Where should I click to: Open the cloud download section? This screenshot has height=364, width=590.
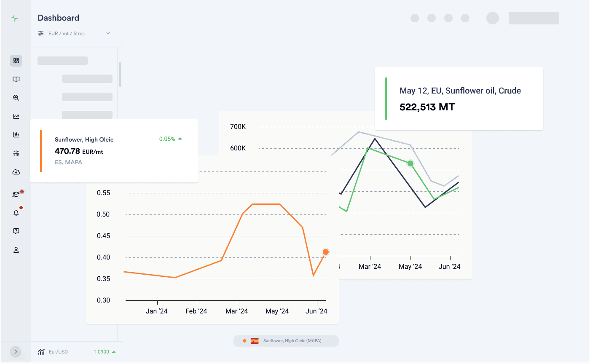(16, 171)
